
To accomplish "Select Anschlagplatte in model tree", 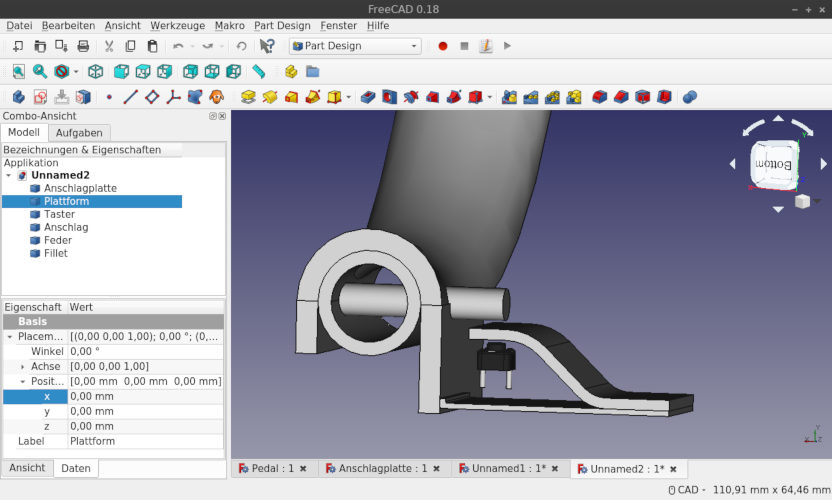I will [x=80, y=188].
